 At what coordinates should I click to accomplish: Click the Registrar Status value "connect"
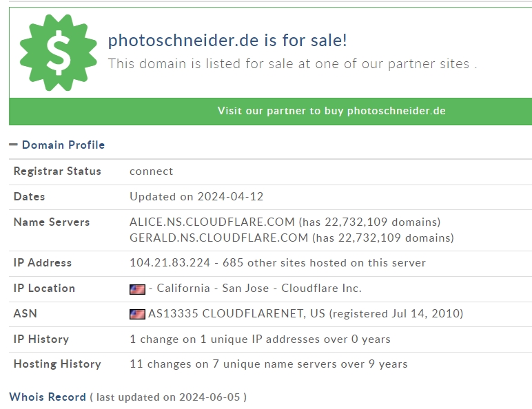coord(152,171)
